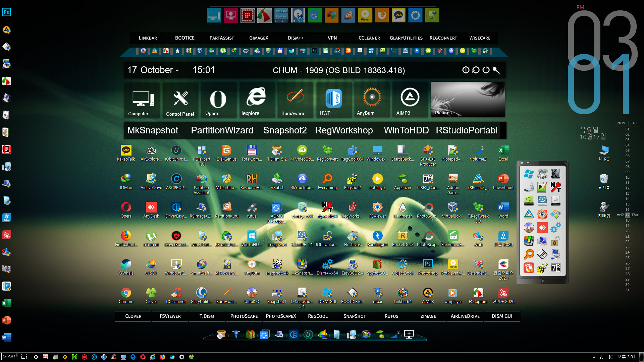
Task: Open the magnifier icon in dock panel
Action: click(529, 254)
